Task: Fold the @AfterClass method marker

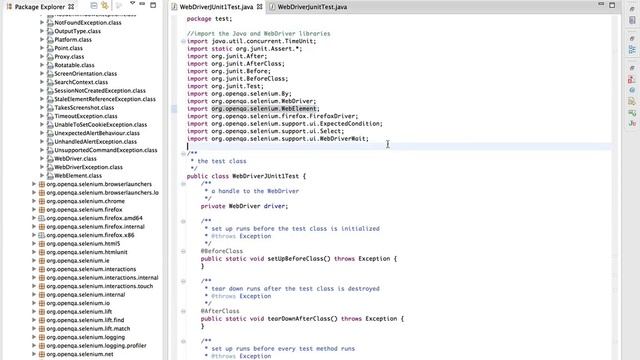Action: coord(183,311)
